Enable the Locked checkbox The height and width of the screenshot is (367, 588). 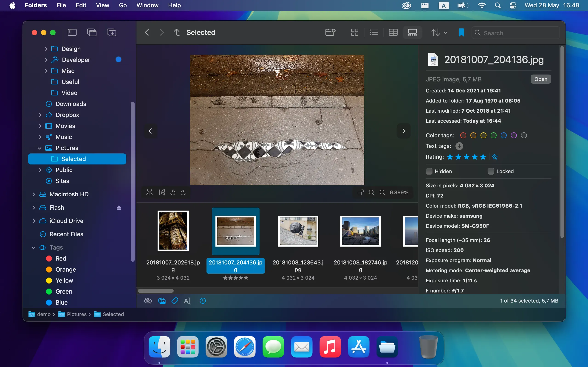click(491, 171)
